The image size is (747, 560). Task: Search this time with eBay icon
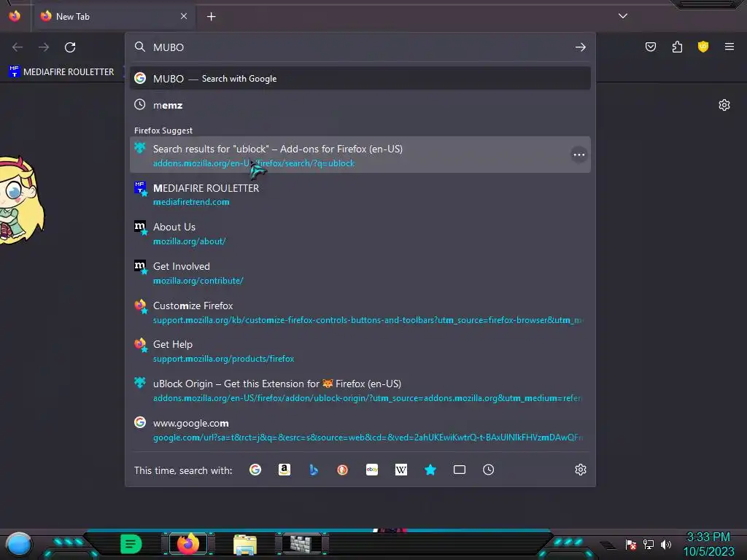point(372,470)
